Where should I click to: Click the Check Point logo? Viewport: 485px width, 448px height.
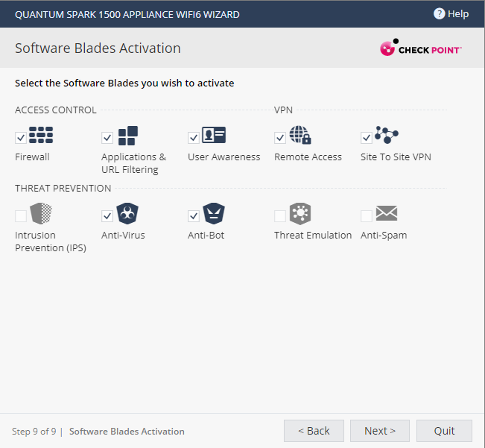pos(421,48)
